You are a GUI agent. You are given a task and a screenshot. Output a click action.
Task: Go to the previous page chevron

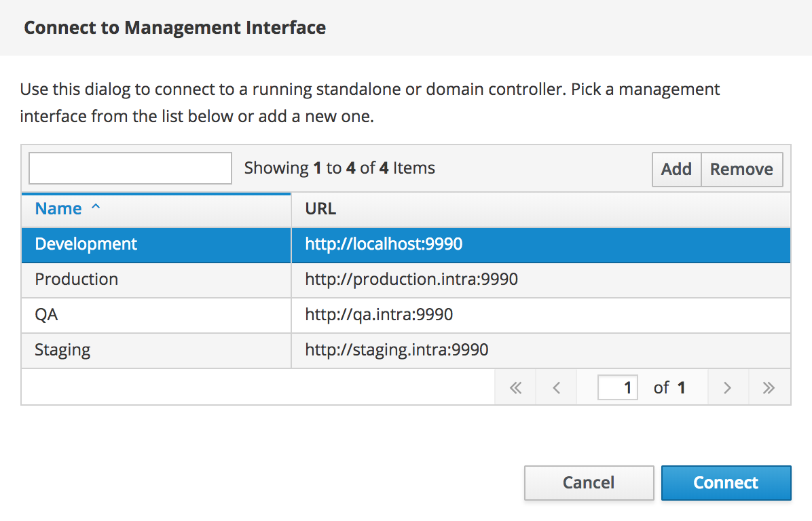(x=556, y=387)
